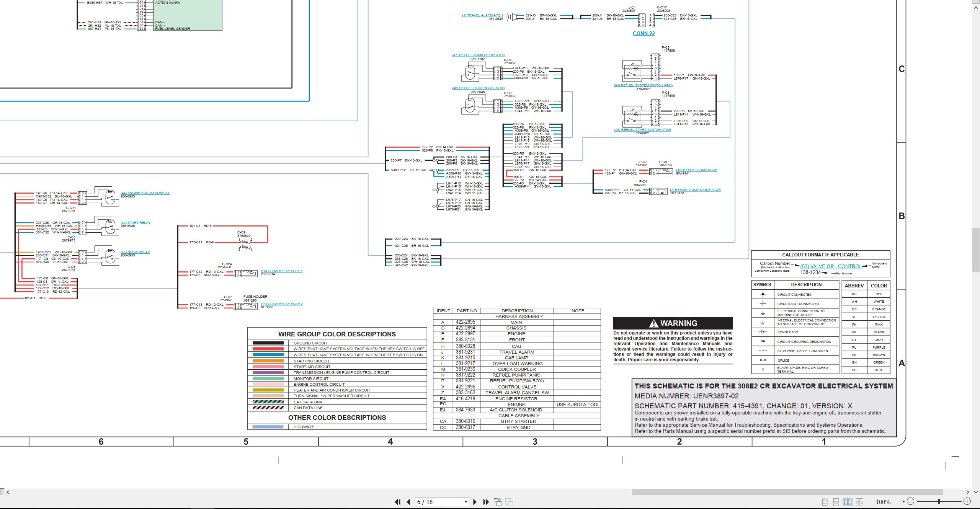This screenshot has width=980, height=509.
Task: Open the (11) GLOW RELAY FUSE 2 link
Action: [x=282, y=304]
